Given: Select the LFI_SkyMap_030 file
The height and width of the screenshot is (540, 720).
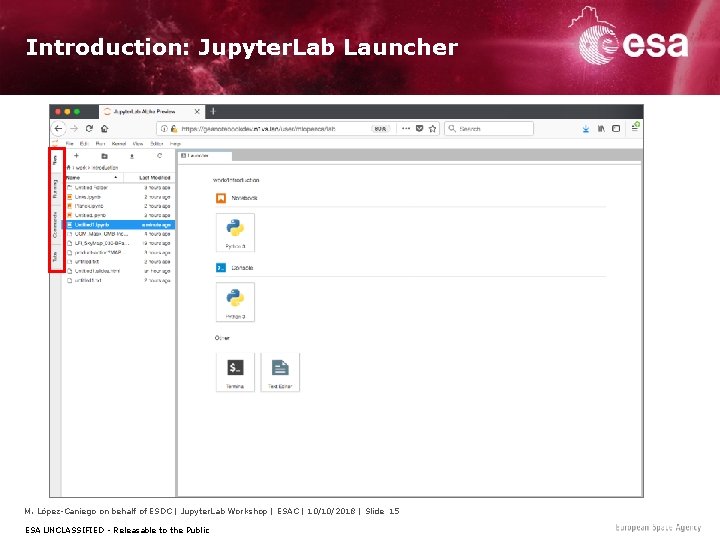Looking at the screenshot, I should point(119,243).
